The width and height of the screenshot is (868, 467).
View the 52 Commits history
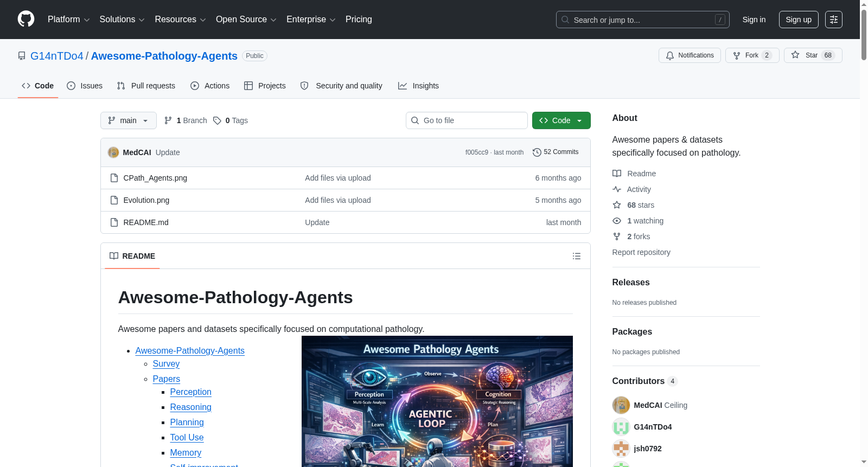556,152
